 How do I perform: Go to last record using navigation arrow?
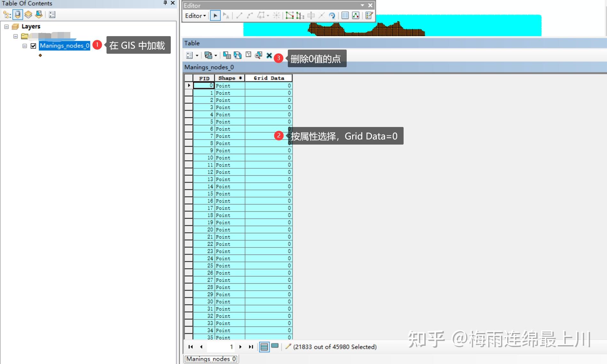pyautogui.click(x=251, y=346)
